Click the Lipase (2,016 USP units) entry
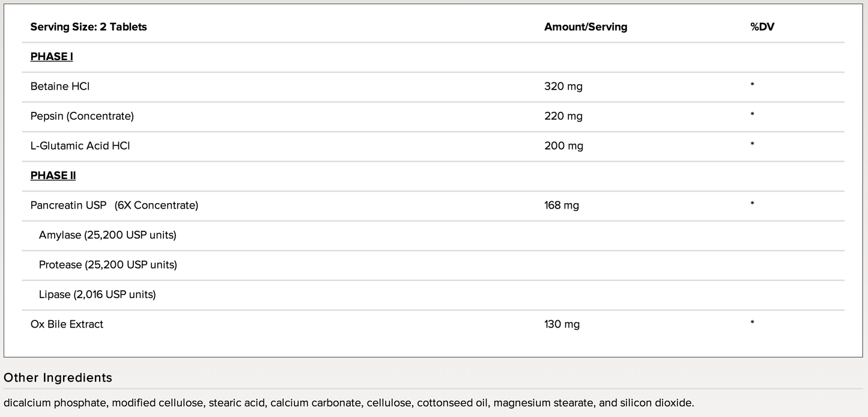The width and height of the screenshot is (868, 417). click(97, 294)
